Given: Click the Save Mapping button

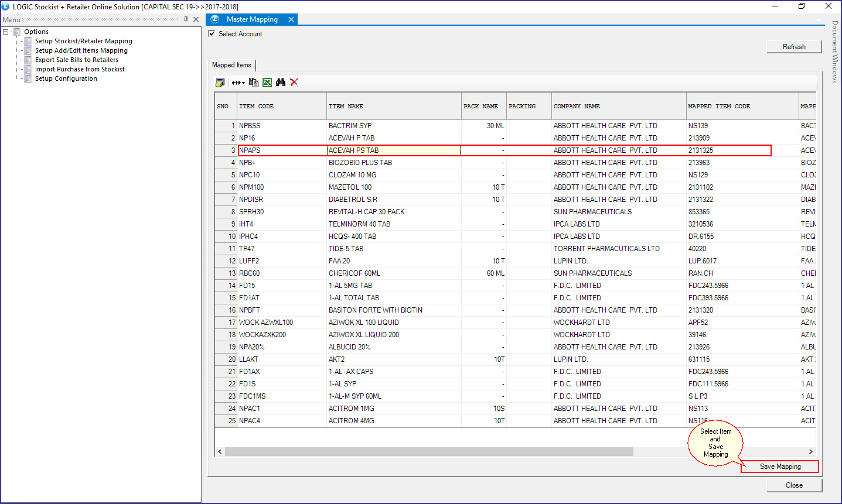Looking at the screenshot, I should 780,467.
